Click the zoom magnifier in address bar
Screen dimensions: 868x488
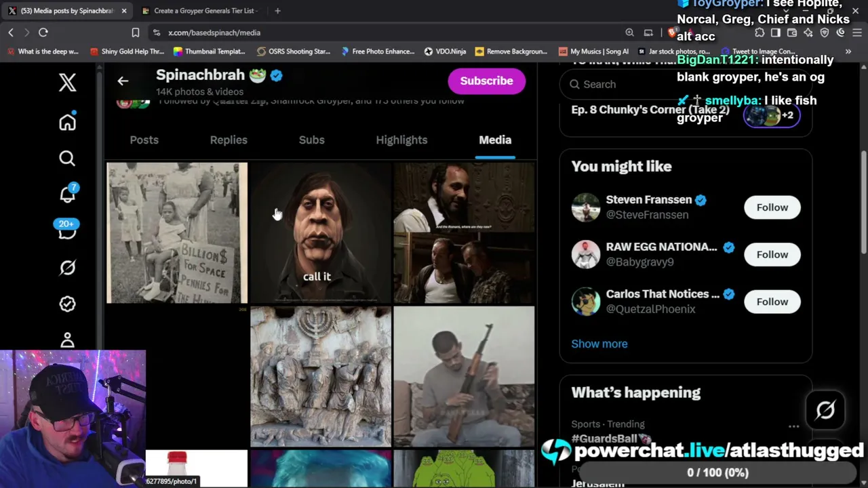click(x=629, y=33)
